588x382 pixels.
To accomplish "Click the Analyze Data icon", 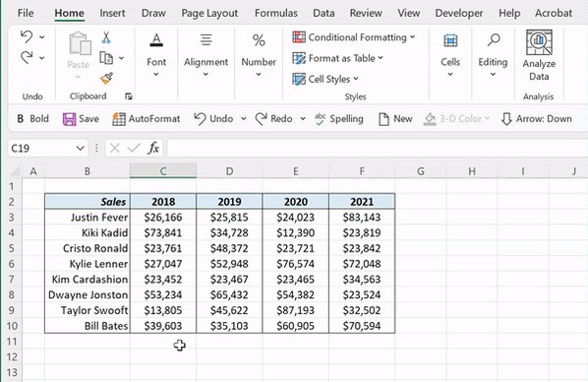I will (539, 42).
